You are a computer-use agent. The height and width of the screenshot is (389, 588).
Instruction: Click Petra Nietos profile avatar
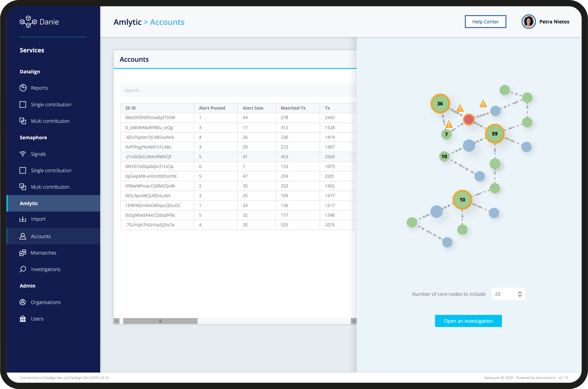pyautogui.click(x=528, y=22)
